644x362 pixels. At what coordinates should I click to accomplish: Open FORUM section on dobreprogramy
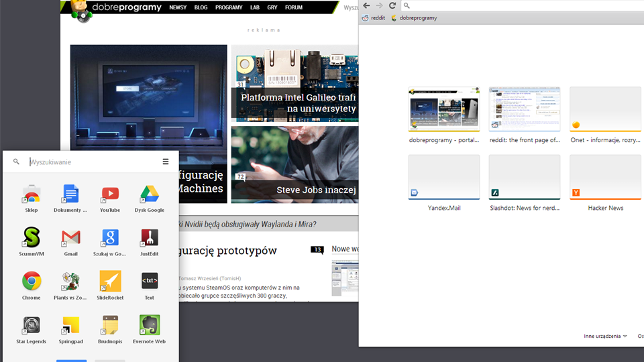coord(294,7)
